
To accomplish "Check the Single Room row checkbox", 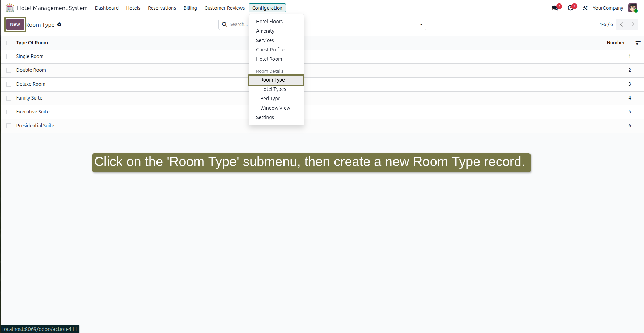I will point(9,57).
